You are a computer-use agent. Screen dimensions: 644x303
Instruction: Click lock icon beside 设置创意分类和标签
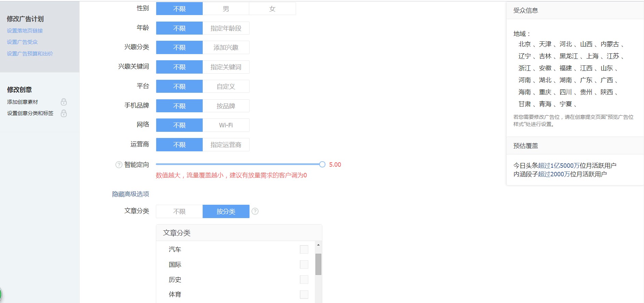(64, 113)
